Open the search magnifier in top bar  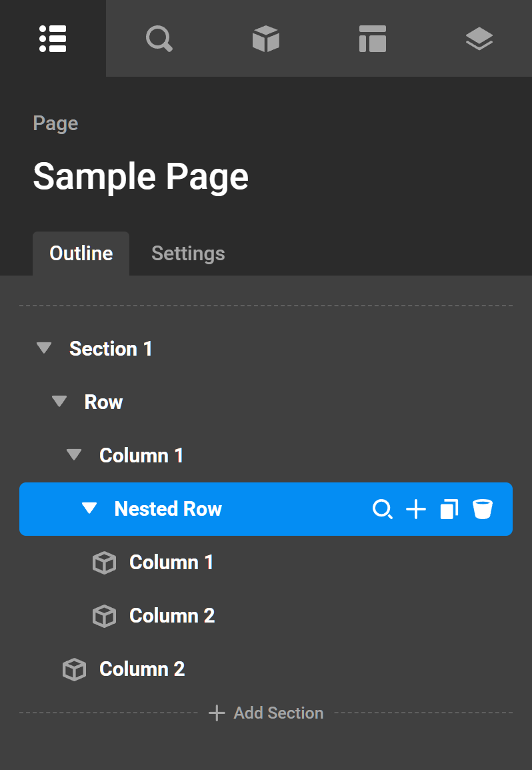pos(159,39)
